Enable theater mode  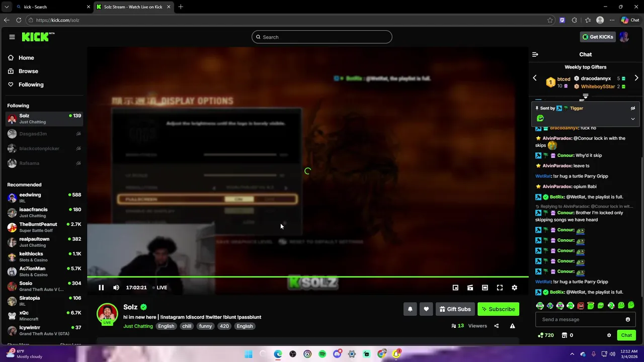point(485,288)
